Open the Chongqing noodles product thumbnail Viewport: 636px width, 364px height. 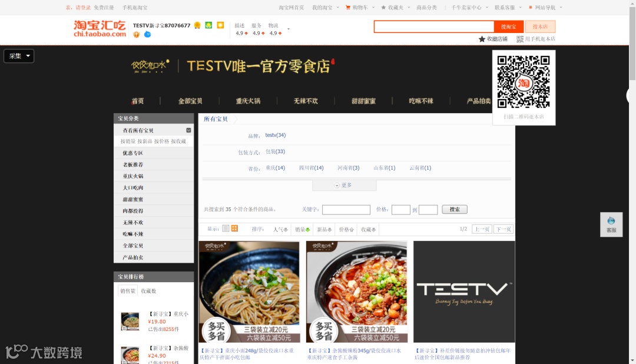click(249, 292)
